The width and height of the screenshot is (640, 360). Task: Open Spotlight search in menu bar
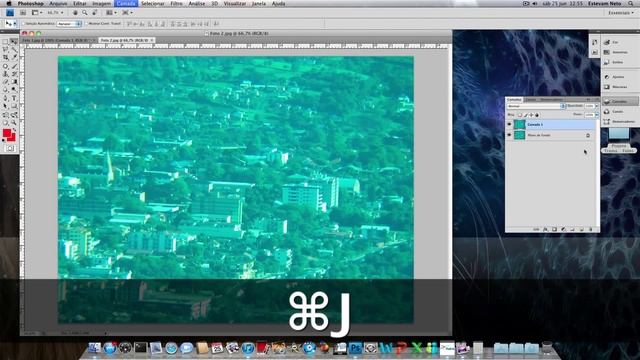click(631, 3)
